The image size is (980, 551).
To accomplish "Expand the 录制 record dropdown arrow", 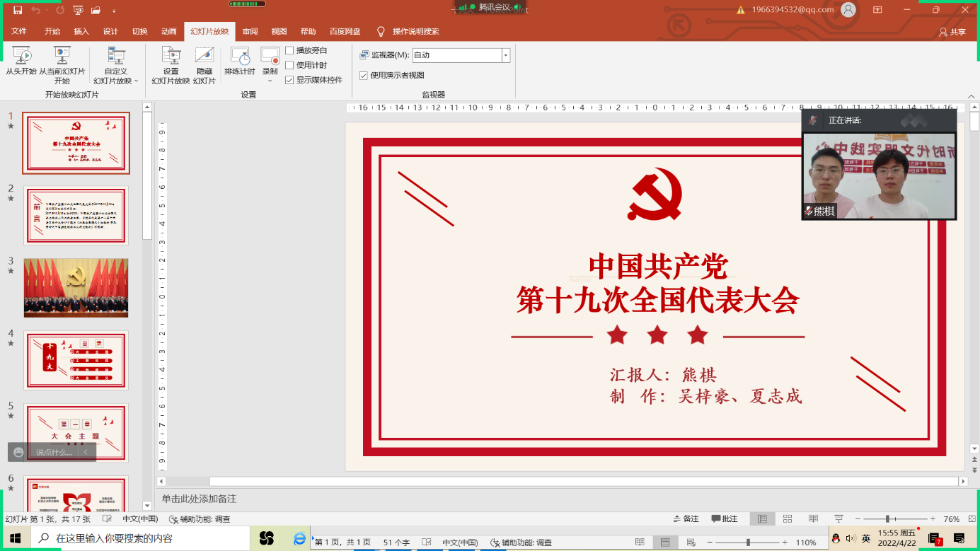I will pos(270,81).
